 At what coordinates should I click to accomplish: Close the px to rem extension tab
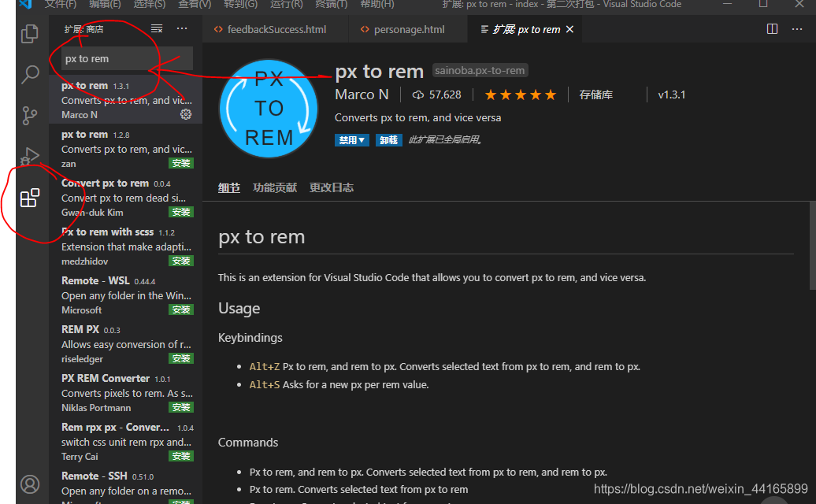[x=569, y=29]
